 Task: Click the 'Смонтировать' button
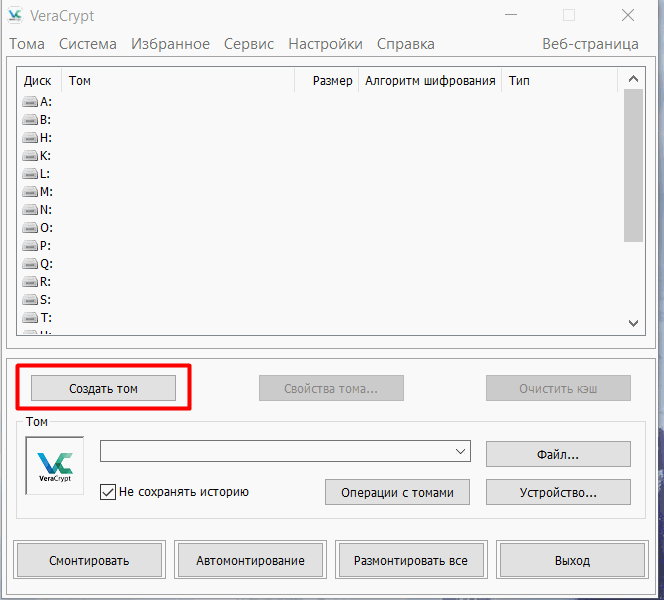pyautogui.click(x=89, y=560)
